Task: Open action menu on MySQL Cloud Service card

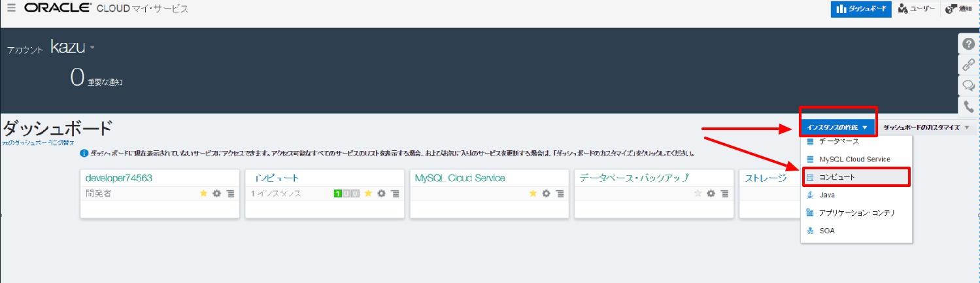Action: click(x=560, y=193)
